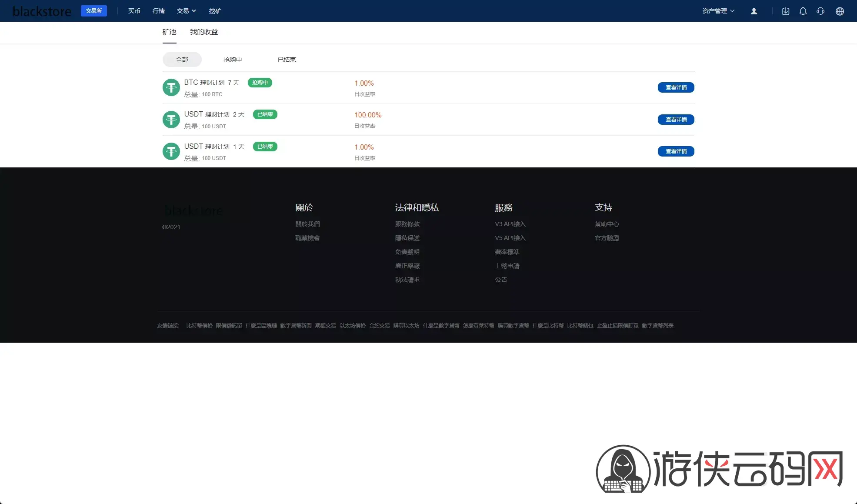Viewport: 857px width, 504px height.
Task: Click the customer support headset icon
Action: (820, 11)
